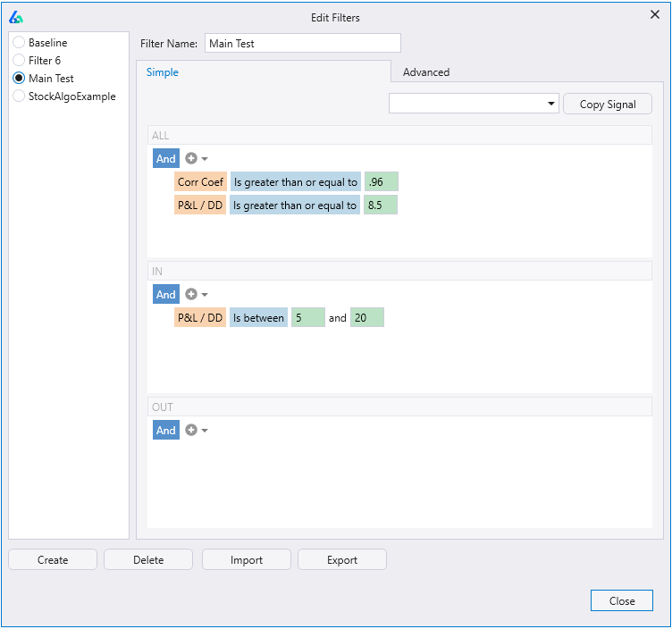Click the Filter Name input field

303,43
